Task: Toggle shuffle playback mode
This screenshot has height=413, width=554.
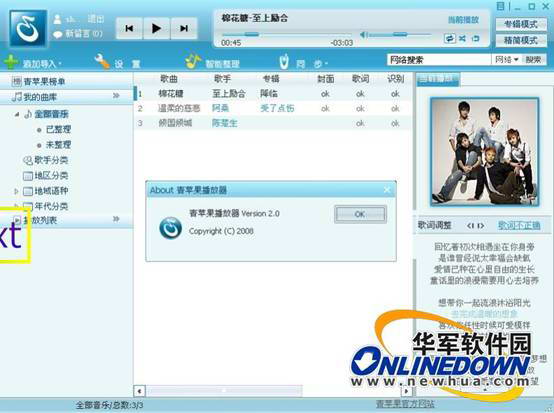Action: pos(462,38)
